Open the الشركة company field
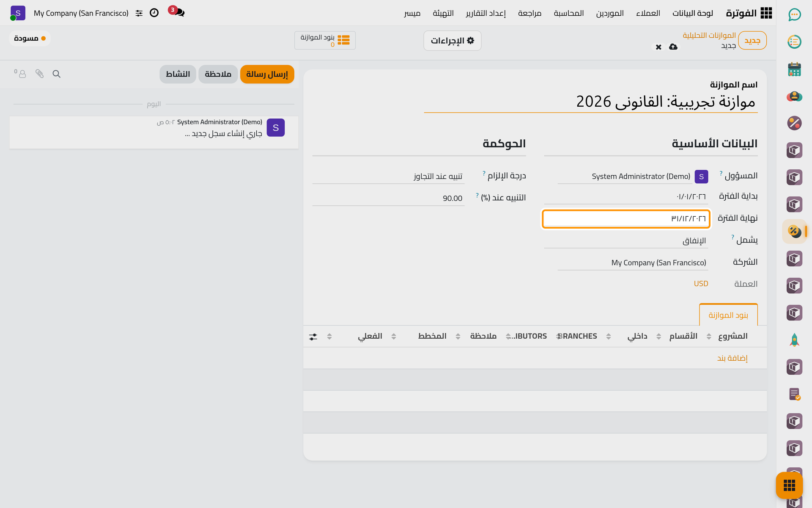The width and height of the screenshot is (812, 508). tap(633, 262)
